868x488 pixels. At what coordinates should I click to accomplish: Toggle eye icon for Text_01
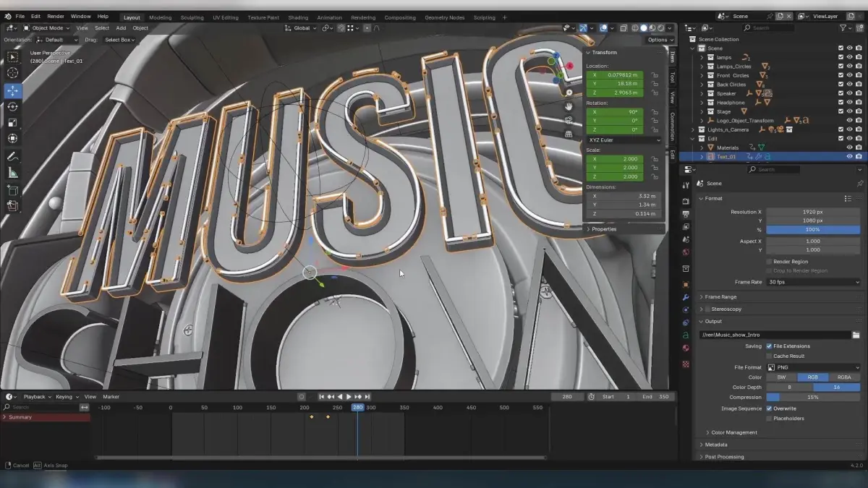tap(849, 156)
